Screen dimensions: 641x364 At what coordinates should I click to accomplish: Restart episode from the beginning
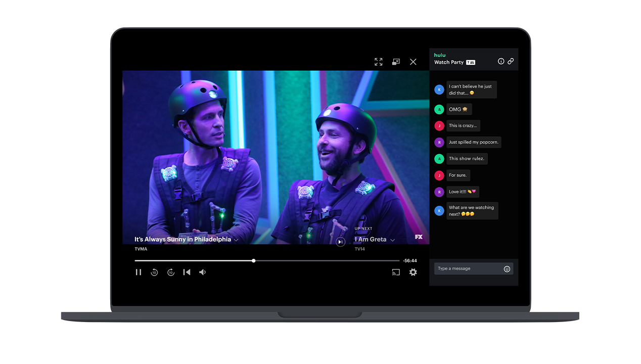(187, 272)
